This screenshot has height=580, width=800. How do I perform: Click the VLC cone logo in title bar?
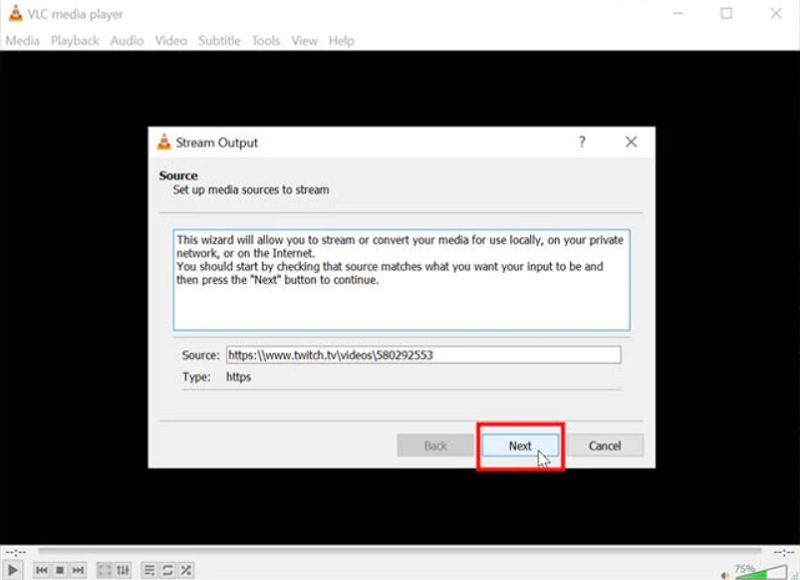point(12,14)
